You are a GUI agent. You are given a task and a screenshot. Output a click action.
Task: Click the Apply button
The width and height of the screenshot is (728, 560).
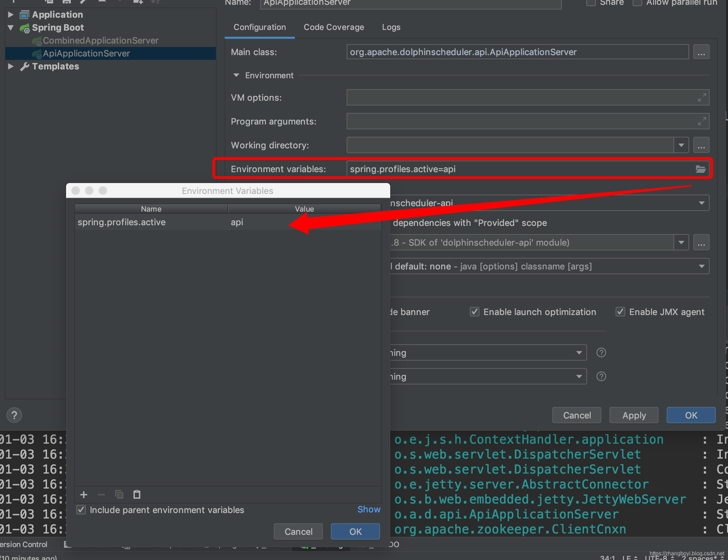pyautogui.click(x=634, y=415)
